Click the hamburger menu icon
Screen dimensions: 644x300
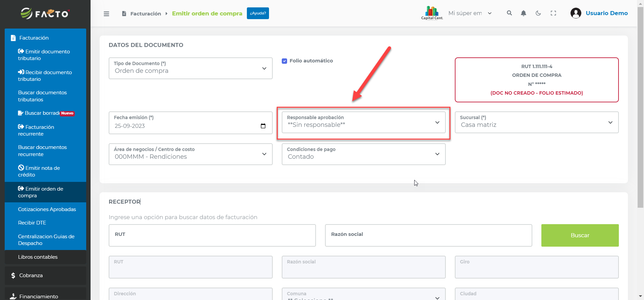[106, 14]
